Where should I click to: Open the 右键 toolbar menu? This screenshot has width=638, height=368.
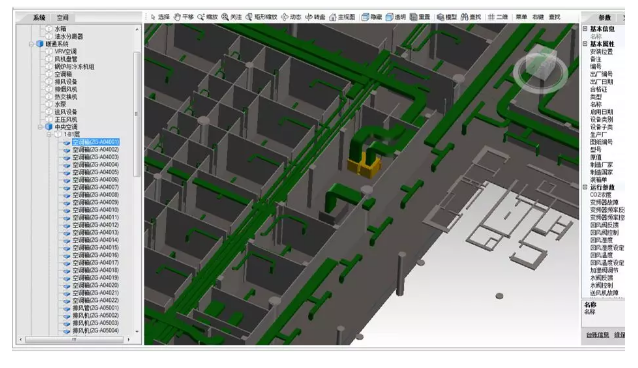point(538,17)
